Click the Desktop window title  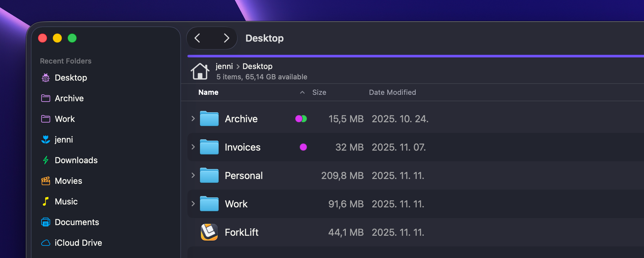[264, 38]
